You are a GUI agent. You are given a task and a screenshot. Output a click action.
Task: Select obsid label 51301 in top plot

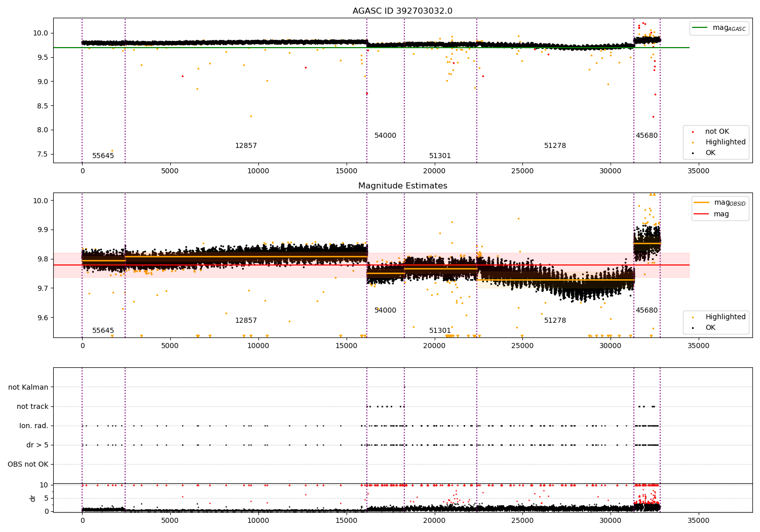pyautogui.click(x=440, y=156)
